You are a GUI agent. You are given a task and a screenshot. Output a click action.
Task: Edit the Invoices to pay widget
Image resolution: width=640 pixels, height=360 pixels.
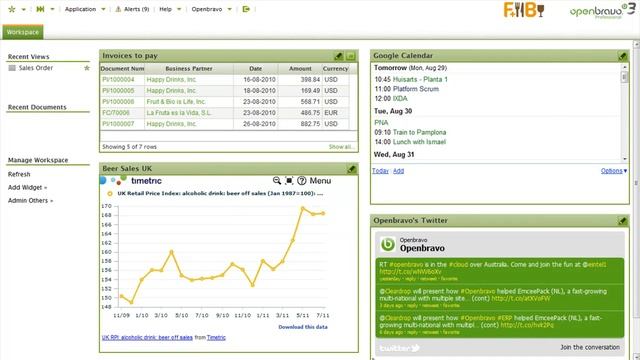tap(339, 56)
